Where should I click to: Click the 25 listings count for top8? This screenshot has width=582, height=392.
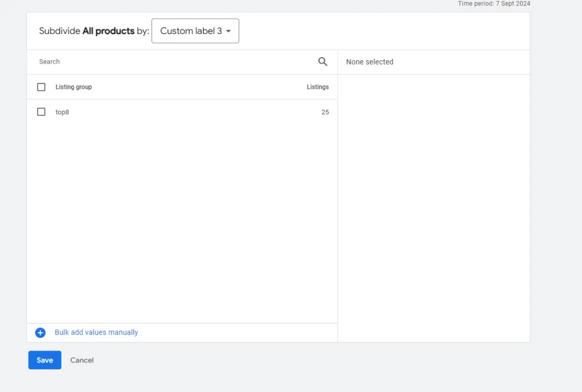pos(325,113)
